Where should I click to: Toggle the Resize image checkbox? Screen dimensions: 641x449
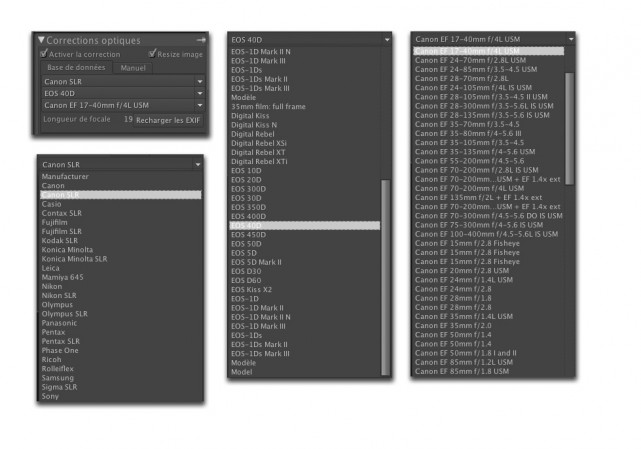[x=152, y=54]
